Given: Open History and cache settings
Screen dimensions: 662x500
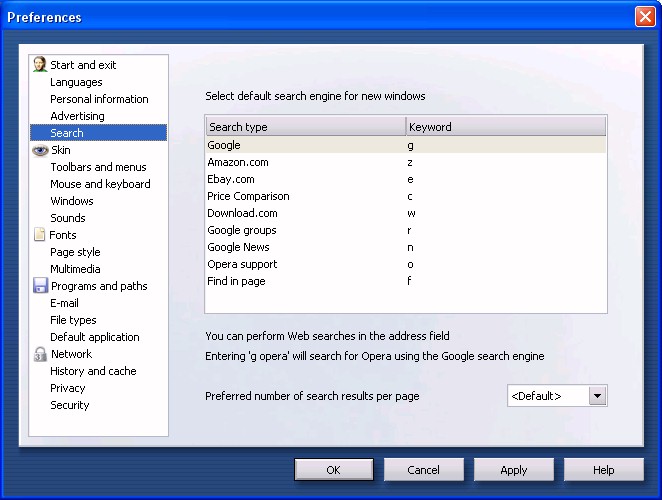Looking at the screenshot, I should [x=93, y=371].
